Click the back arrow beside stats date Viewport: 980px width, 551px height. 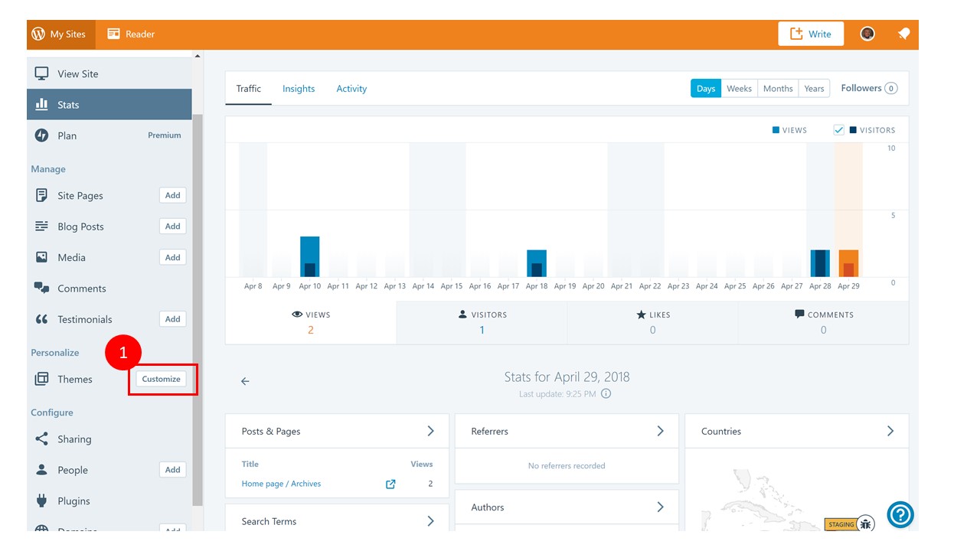[245, 381]
